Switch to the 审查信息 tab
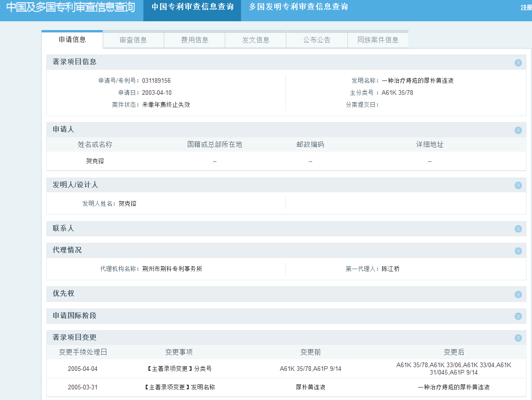Viewport: 532px width, 400px height. click(133, 40)
